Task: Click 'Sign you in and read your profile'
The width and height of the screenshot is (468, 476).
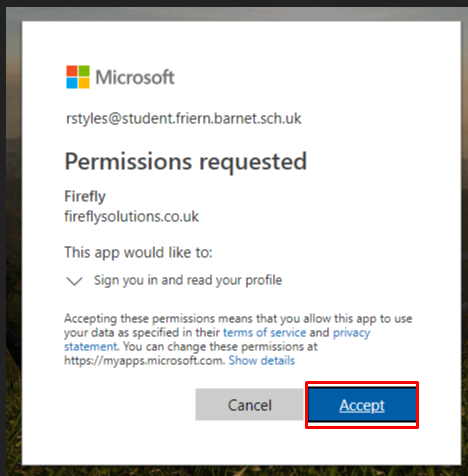Action: (x=188, y=280)
